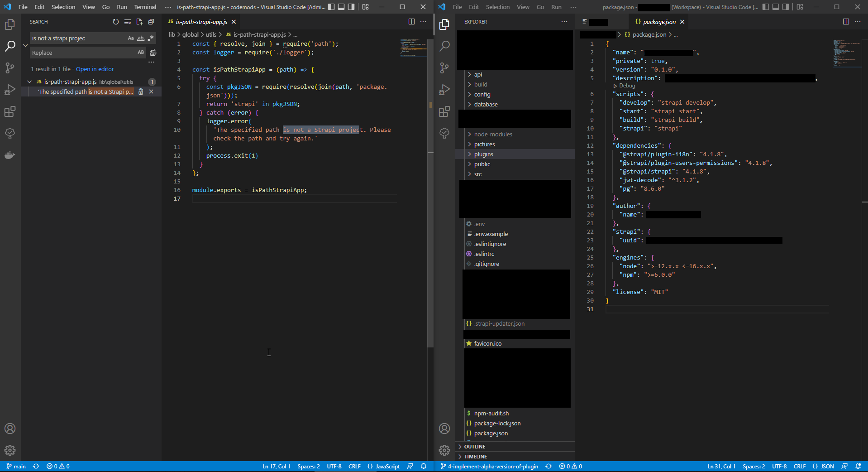Click the Open in editor link
The image size is (868, 472).
point(94,69)
